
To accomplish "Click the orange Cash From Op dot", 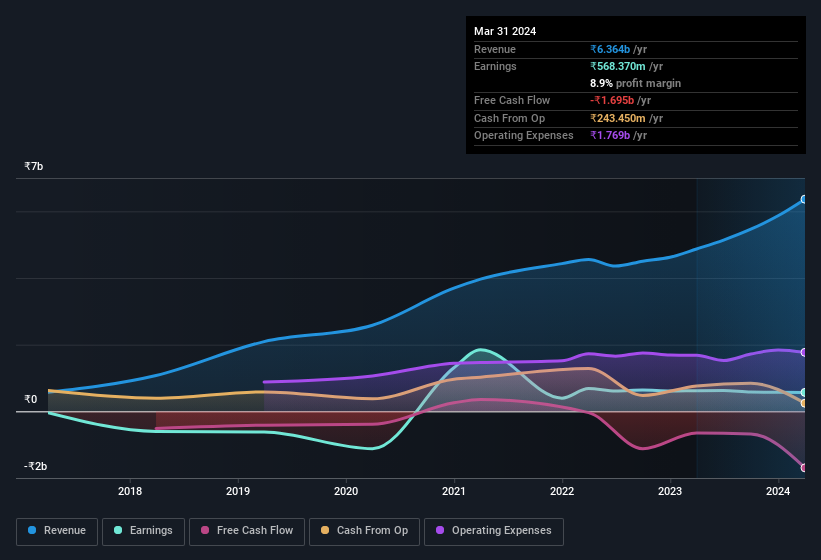I will 326,531.
